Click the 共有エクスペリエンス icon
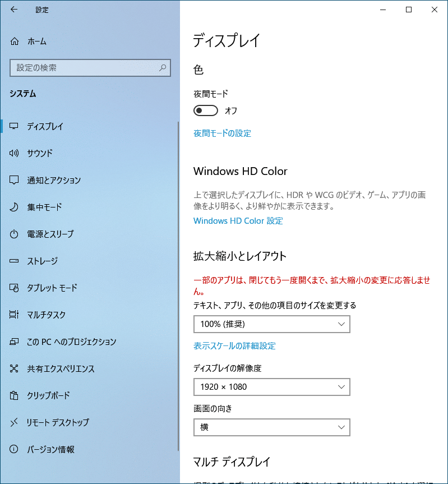Viewport: 448px width, 484px height. point(14,368)
